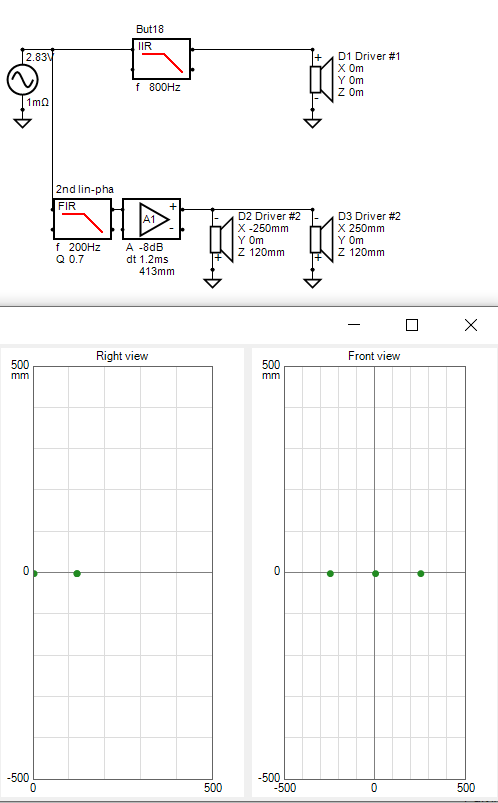498x803 pixels.
Task: Select the A1 amplifier buffer block
Action: [152, 219]
